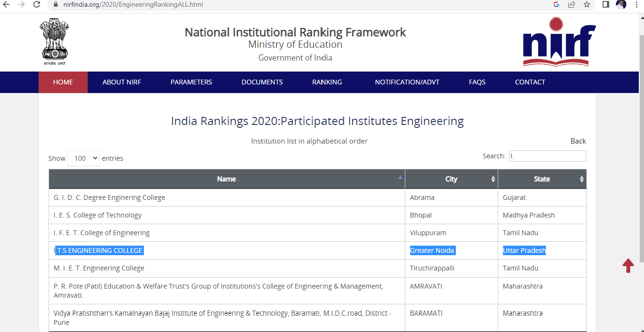Click the Back link
644x332 pixels.
[578, 141]
